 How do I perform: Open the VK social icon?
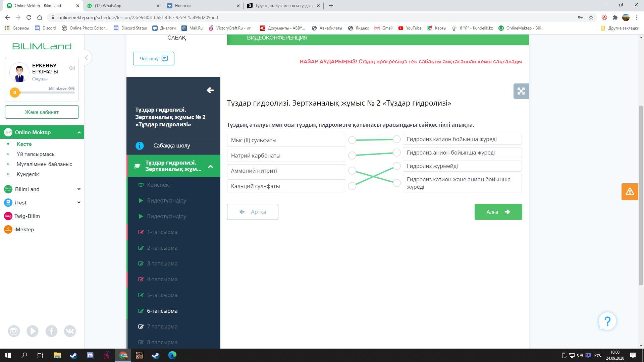pos(70,331)
